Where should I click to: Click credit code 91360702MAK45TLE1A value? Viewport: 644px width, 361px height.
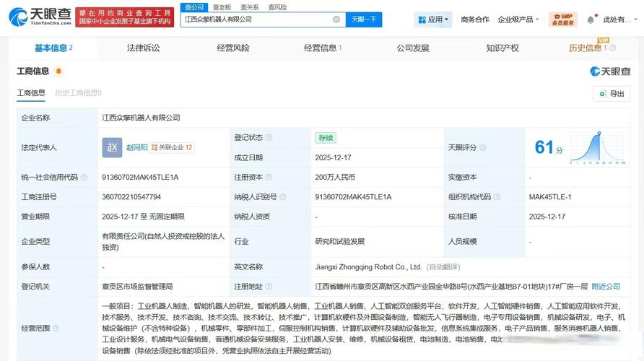[x=140, y=177]
